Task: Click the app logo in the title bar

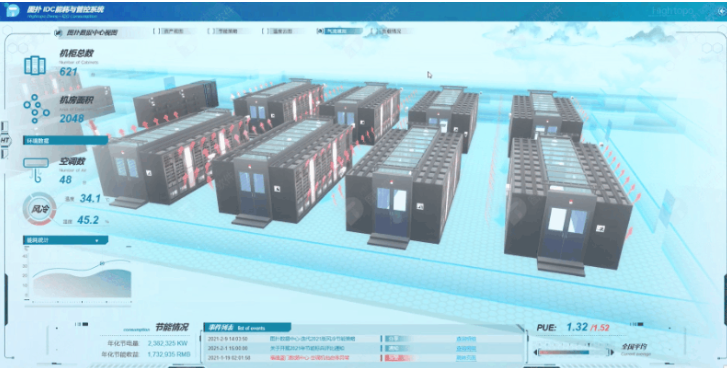Action: (12, 10)
